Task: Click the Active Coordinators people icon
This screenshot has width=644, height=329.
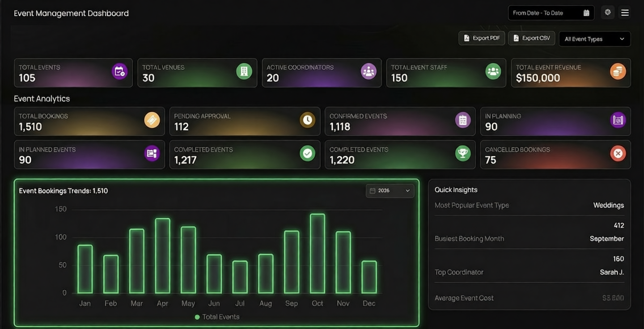Action: tap(369, 72)
